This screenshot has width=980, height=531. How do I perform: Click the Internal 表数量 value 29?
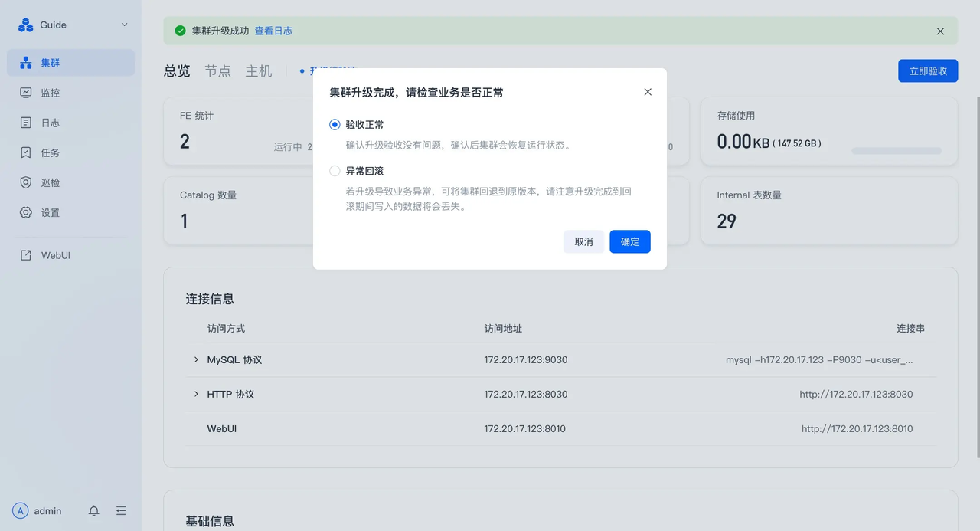[727, 221]
